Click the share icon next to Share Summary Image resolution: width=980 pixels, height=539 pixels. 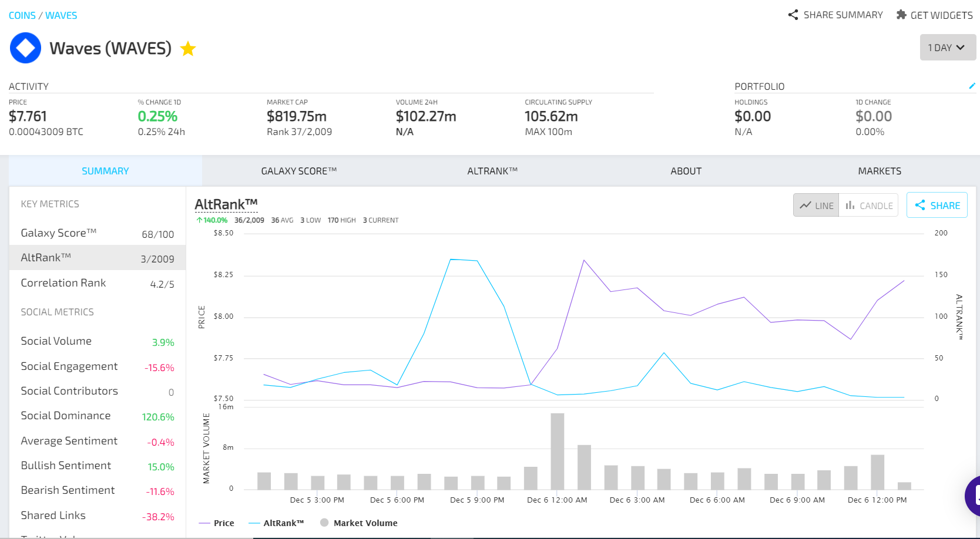coord(793,15)
